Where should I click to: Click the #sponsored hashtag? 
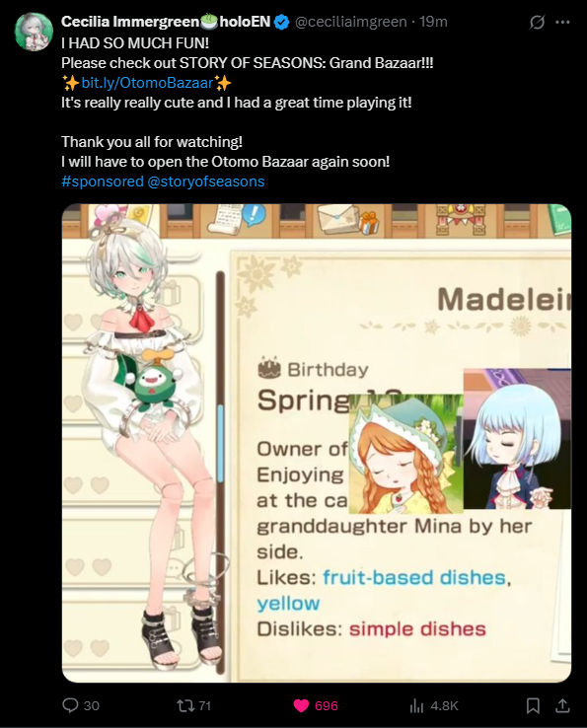pos(103,182)
